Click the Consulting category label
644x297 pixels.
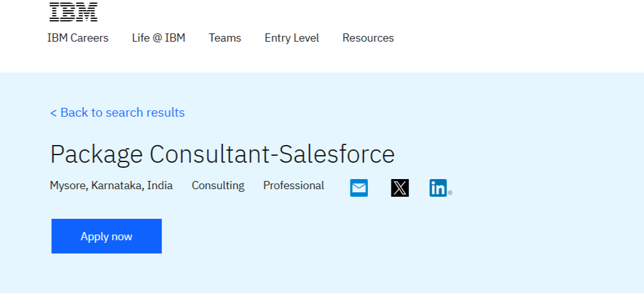pyautogui.click(x=218, y=185)
